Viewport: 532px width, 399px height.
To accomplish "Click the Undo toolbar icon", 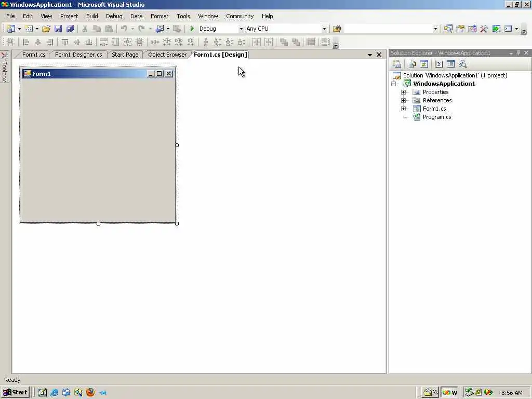I will click(124, 29).
